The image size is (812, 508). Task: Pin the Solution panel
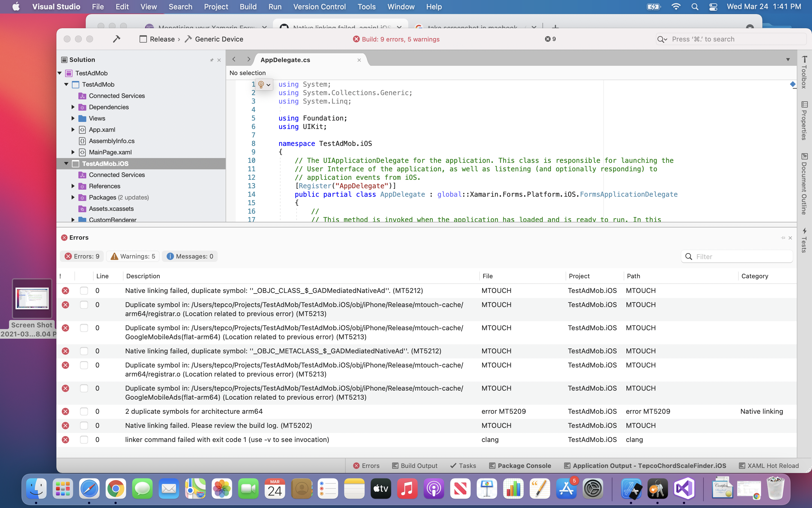click(212, 60)
